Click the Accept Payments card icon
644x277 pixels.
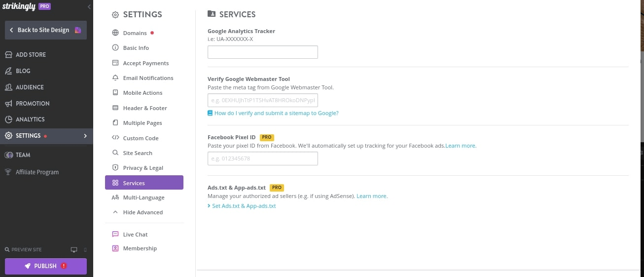click(x=115, y=63)
